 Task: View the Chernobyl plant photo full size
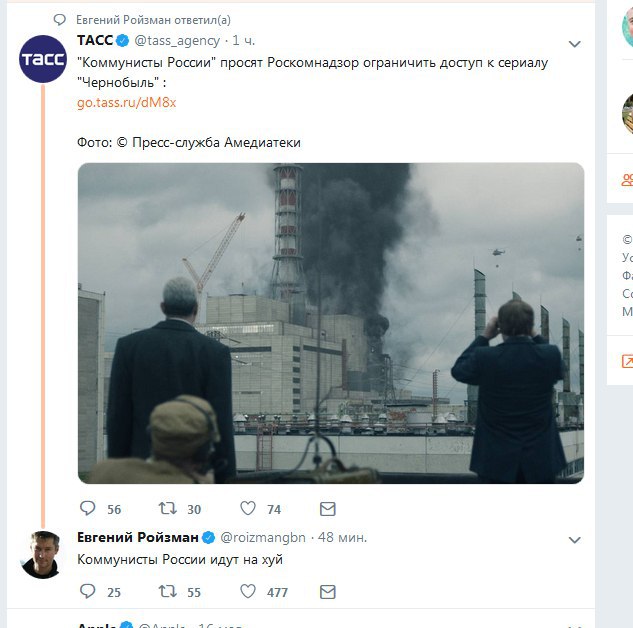(331, 323)
